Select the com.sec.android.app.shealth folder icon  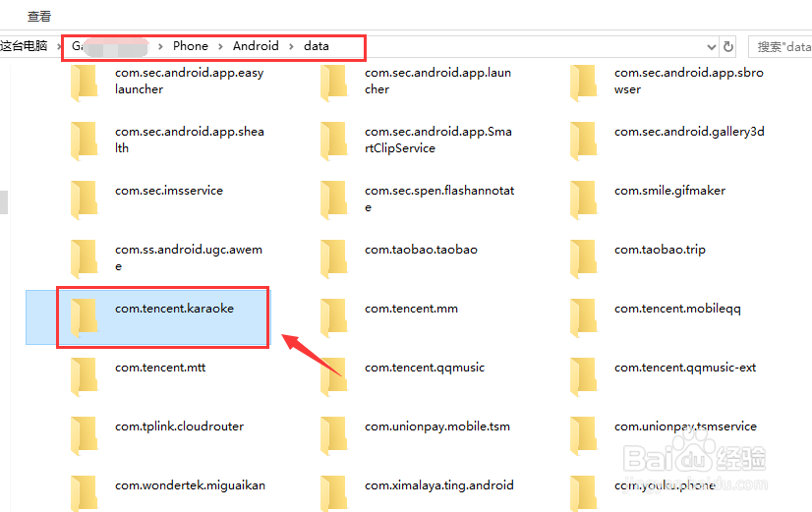point(85,141)
